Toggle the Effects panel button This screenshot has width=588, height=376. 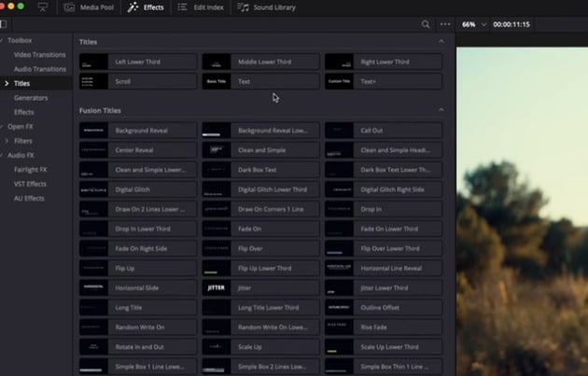pyautogui.click(x=146, y=7)
